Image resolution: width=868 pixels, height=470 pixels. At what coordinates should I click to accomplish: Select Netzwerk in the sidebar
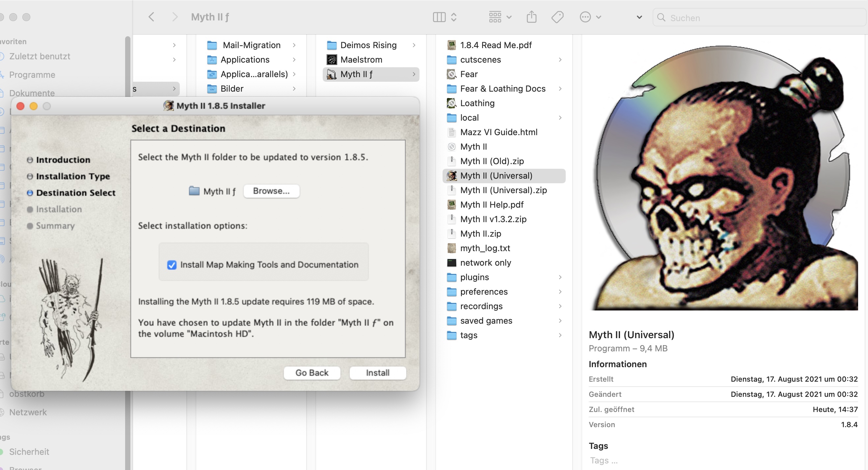point(28,412)
